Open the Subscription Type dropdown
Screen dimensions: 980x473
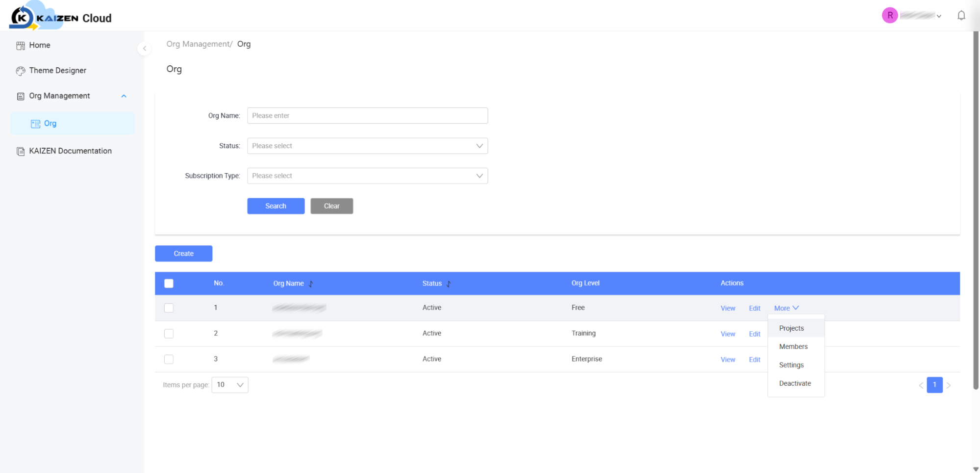pos(367,176)
